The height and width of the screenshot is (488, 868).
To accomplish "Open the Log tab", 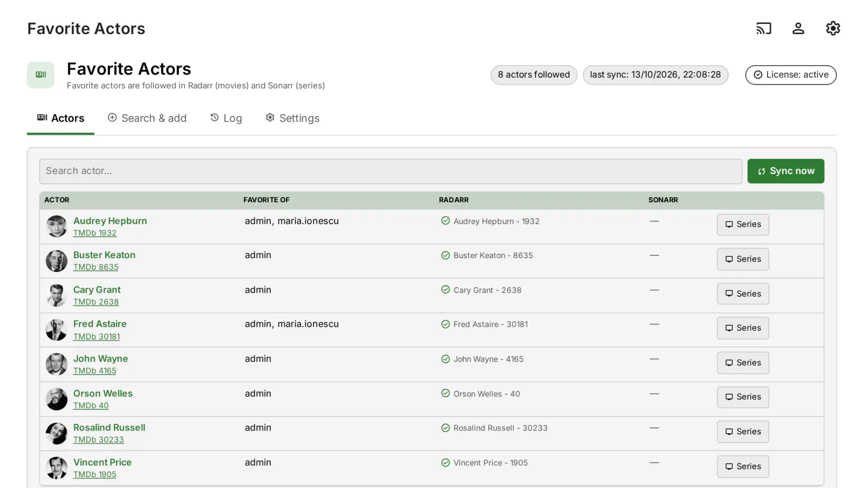I will (x=226, y=118).
